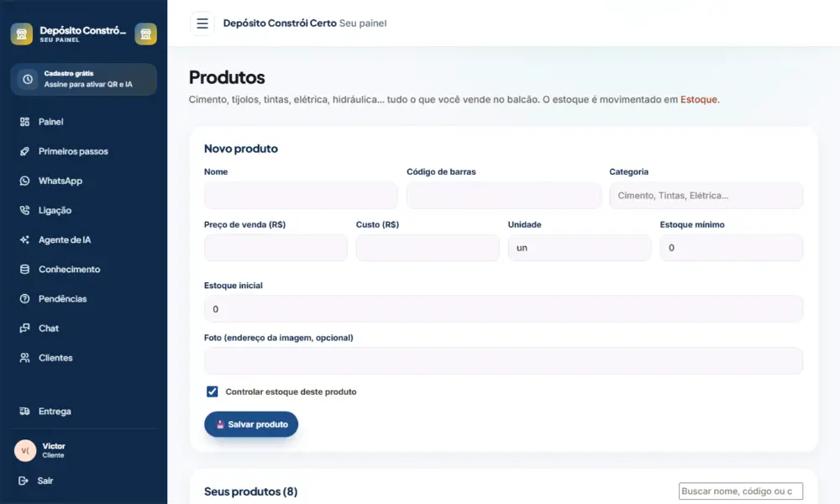Select the Entrega sidebar item
The height and width of the screenshot is (504, 840).
83,412
